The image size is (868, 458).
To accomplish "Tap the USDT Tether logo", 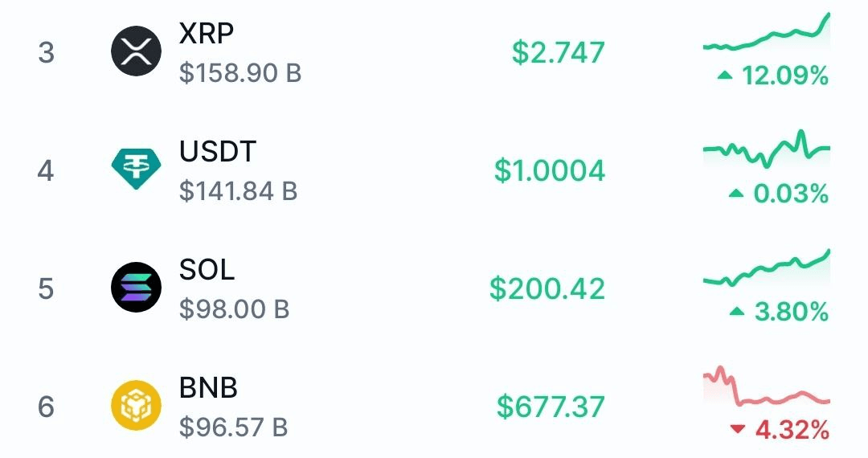I will [136, 169].
